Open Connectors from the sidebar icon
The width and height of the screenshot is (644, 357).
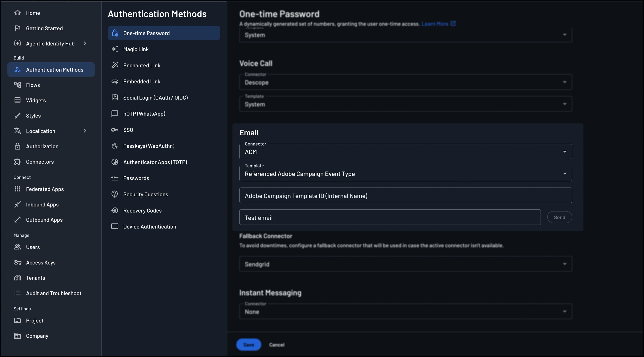pos(17,162)
